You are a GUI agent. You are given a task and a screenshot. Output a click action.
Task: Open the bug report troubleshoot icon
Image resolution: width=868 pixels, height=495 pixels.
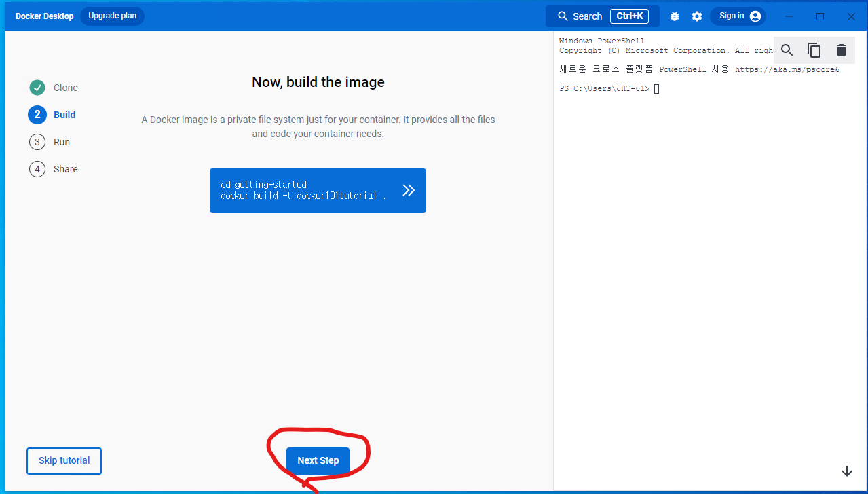point(674,16)
